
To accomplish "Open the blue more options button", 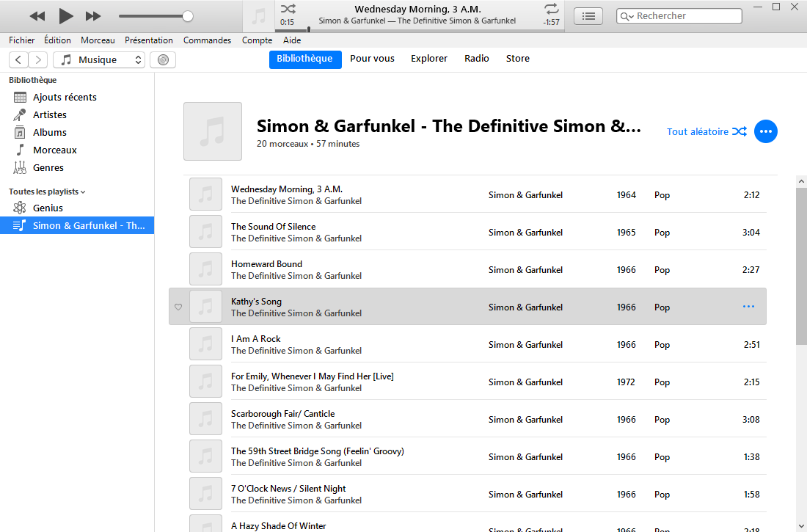I will click(x=766, y=131).
